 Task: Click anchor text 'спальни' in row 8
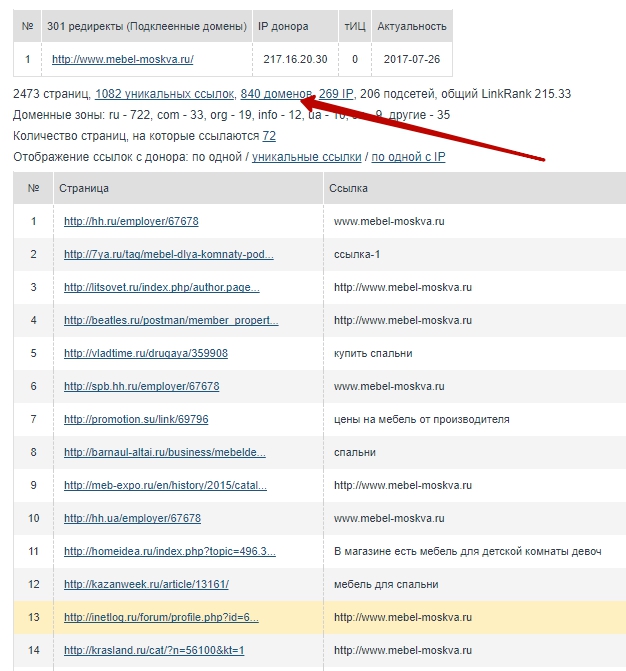coord(355,452)
